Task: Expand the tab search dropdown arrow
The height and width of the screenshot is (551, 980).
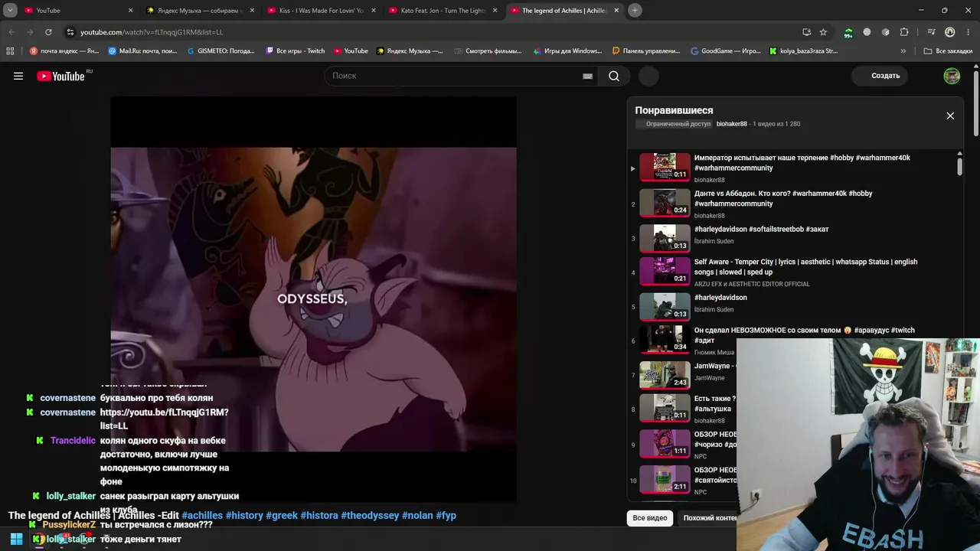Action: (10, 10)
